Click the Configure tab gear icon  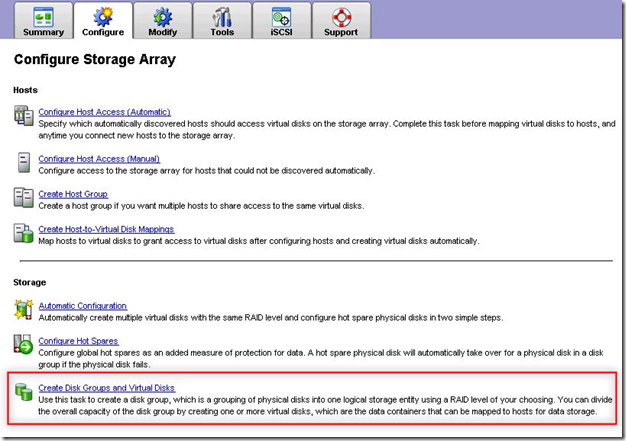pyautogui.click(x=103, y=17)
